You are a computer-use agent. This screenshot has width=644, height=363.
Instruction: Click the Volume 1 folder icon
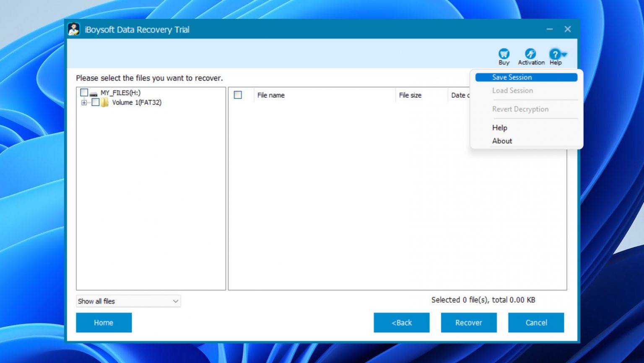(105, 102)
